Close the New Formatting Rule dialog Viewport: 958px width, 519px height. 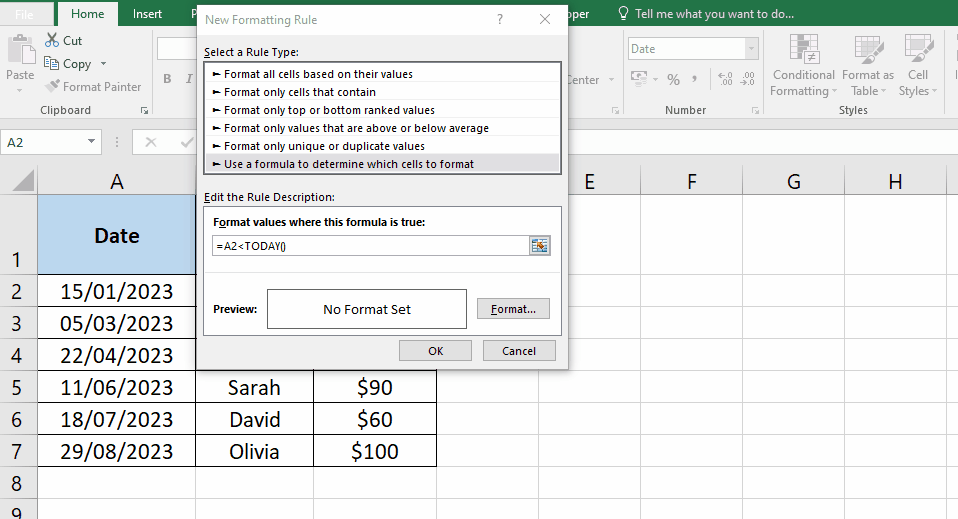[x=545, y=20]
